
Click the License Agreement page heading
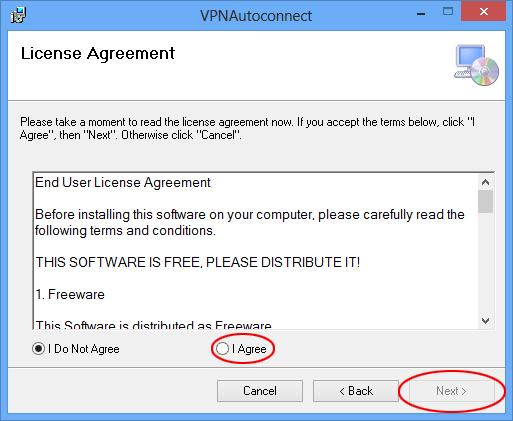coord(98,53)
